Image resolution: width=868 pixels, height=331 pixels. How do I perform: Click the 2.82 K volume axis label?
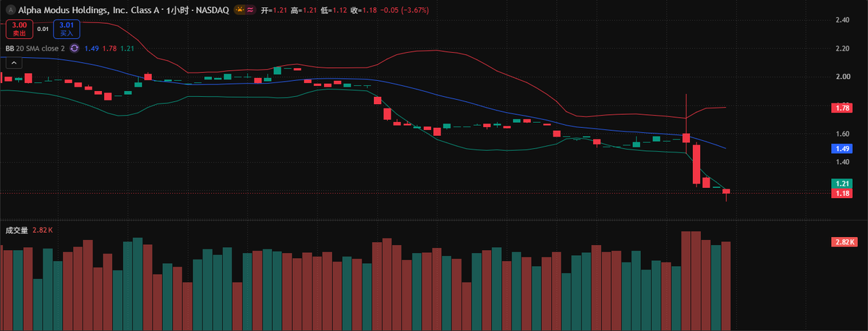(845, 242)
